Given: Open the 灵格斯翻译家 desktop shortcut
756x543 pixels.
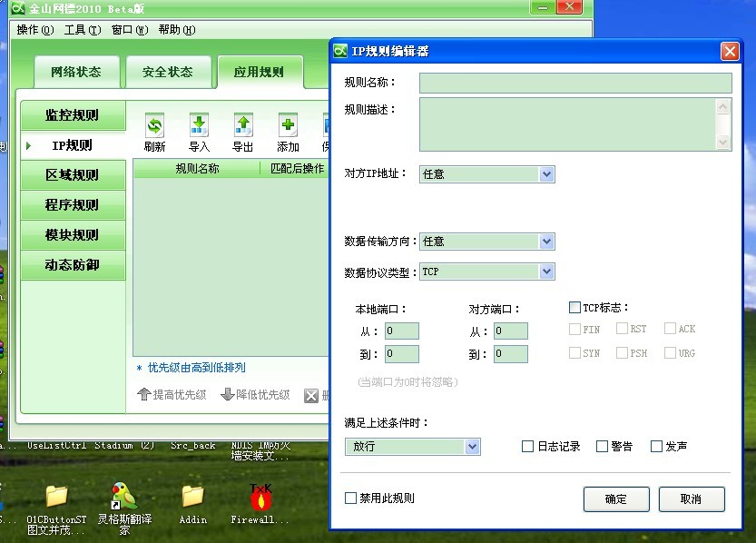Looking at the screenshot, I should [x=123, y=496].
